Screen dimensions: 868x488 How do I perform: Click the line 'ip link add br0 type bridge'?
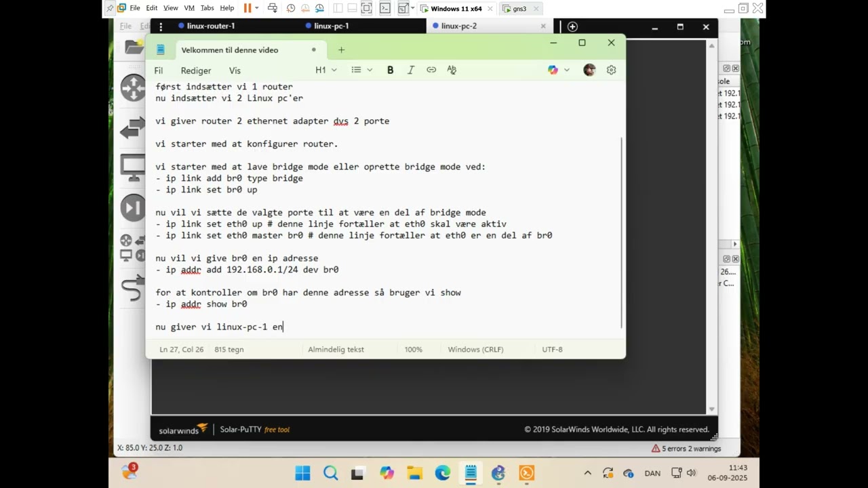click(229, 178)
